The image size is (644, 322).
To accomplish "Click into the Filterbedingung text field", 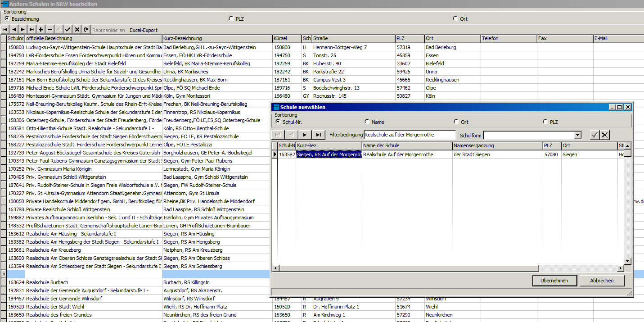I will 410,135.
